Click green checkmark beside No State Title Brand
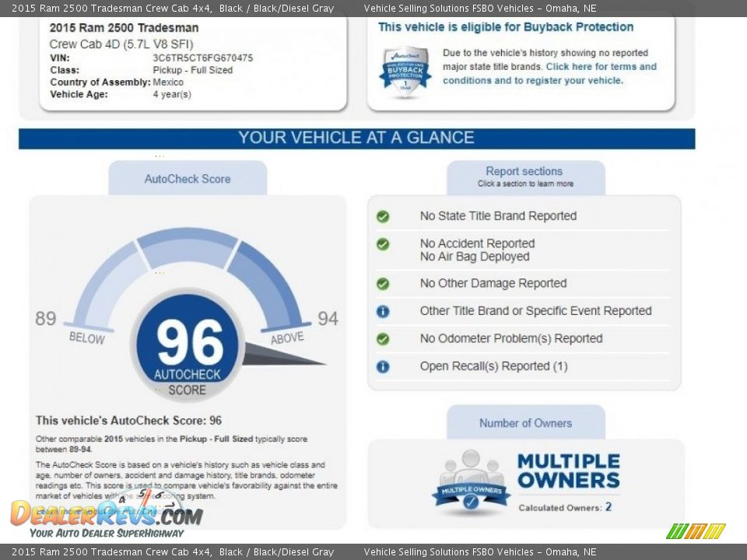Image resolution: width=747 pixels, height=560 pixels. 383,217
